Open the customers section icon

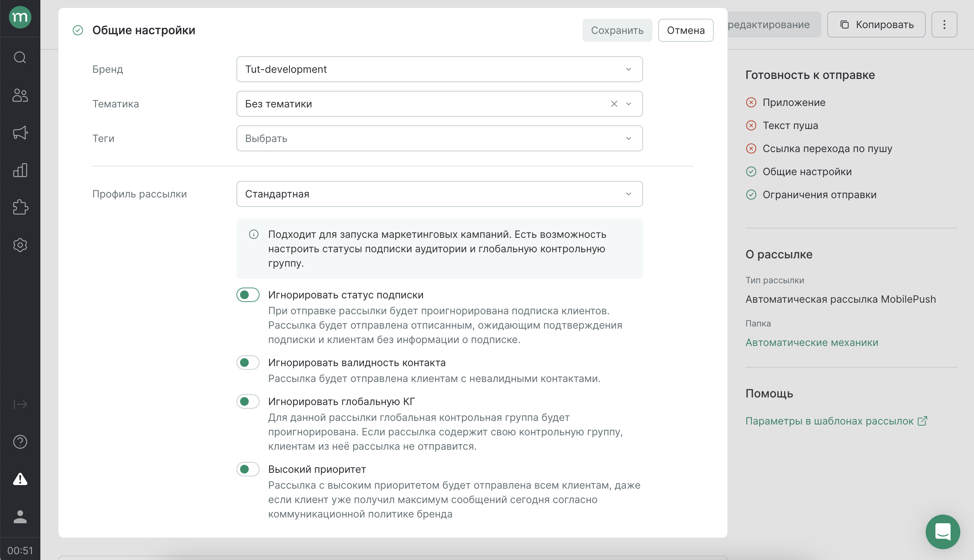click(x=20, y=95)
